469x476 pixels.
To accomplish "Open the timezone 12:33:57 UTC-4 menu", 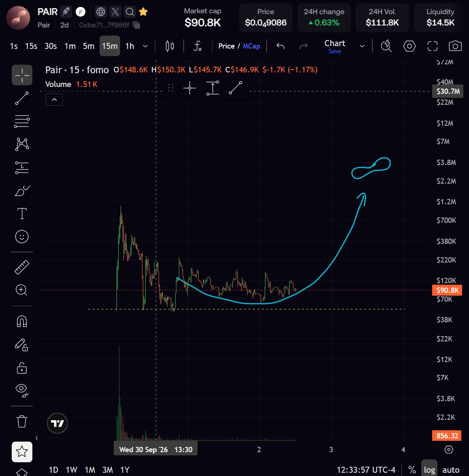I will (366, 470).
